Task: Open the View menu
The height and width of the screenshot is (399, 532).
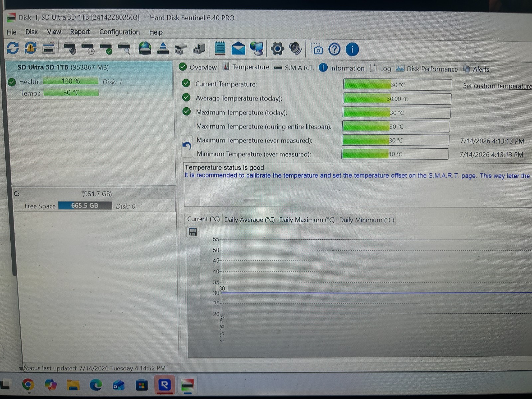Action: pos(54,32)
